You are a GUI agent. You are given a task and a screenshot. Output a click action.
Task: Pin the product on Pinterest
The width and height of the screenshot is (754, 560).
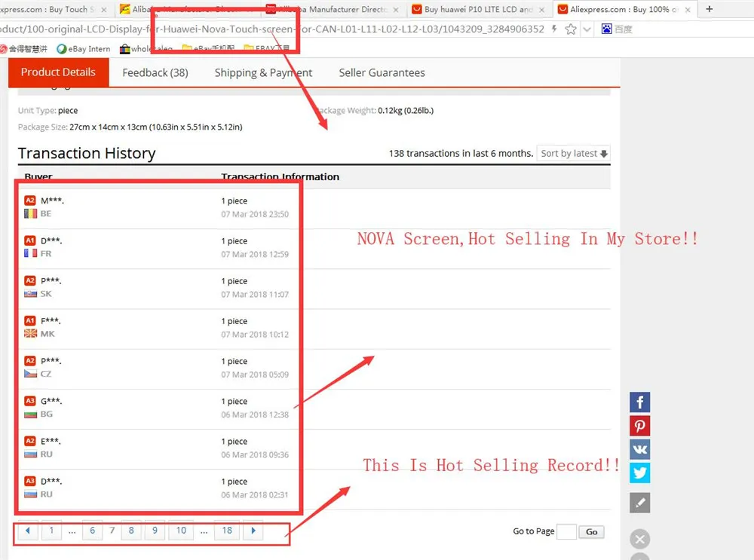coord(639,425)
